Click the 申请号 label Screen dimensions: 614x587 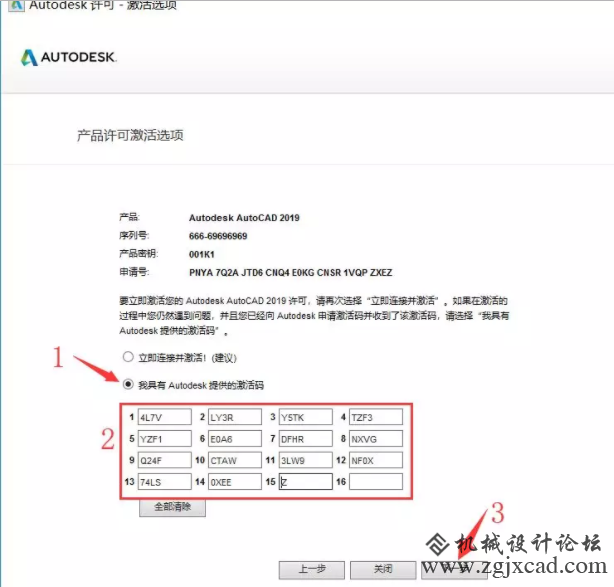pos(134,272)
